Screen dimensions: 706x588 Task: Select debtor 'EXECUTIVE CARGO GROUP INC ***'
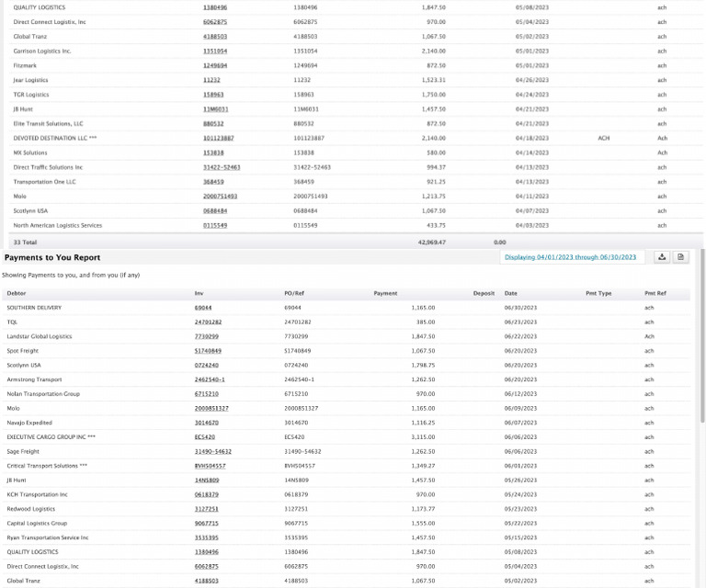51,437
